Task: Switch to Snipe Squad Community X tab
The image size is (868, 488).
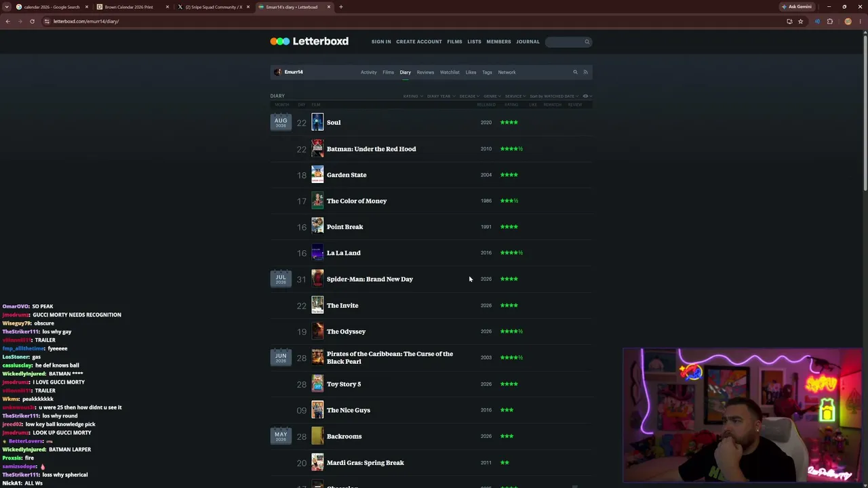Action: click(213, 7)
